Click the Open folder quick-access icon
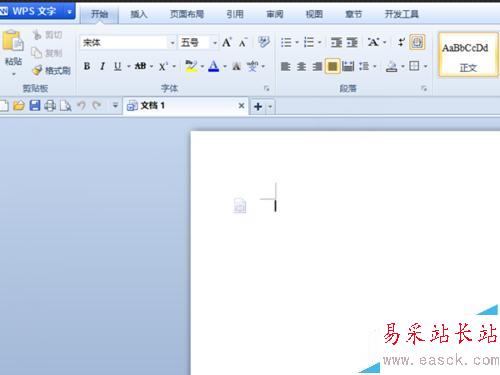Viewport: 500px width, 375px height. click(x=19, y=106)
